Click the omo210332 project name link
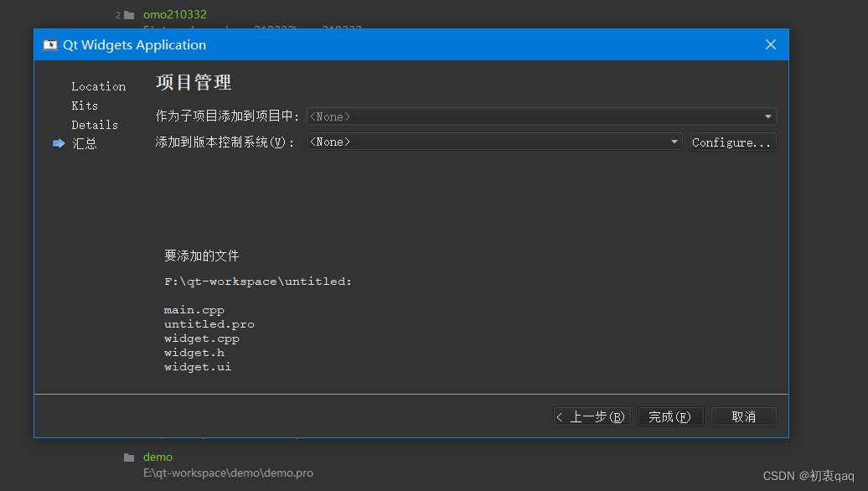Viewport: 868px width, 491px height. tap(174, 14)
